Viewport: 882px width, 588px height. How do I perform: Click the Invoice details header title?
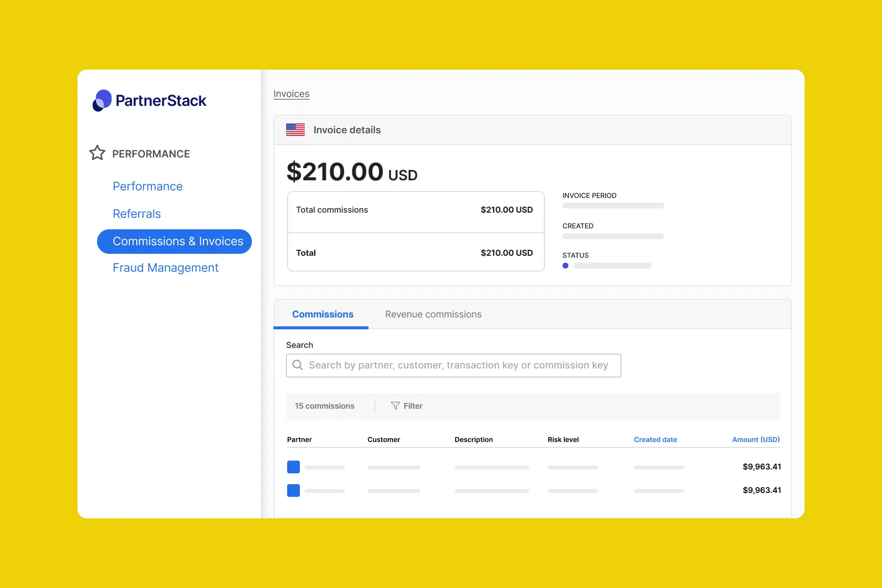[x=347, y=130]
